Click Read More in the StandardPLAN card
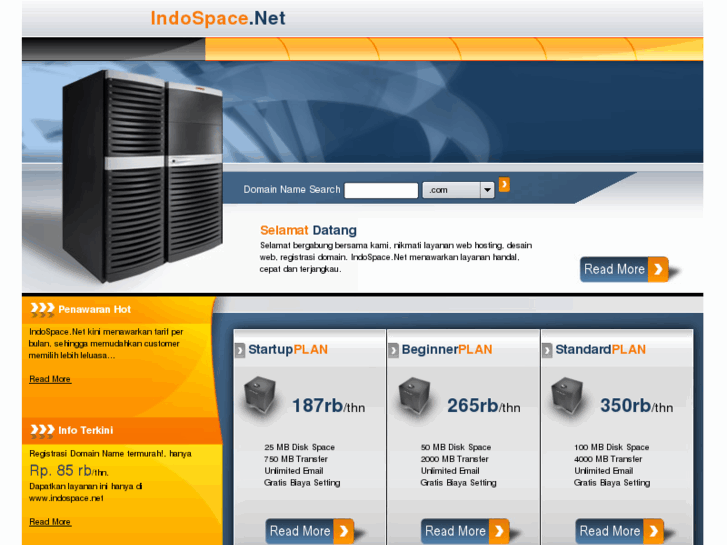 point(619,531)
